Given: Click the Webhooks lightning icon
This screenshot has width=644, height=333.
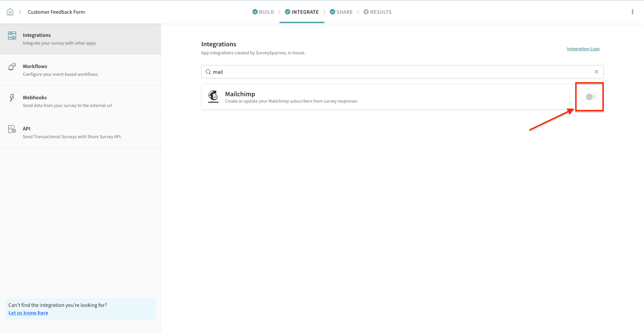Looking at the screenshot, I should pos(12,98).
